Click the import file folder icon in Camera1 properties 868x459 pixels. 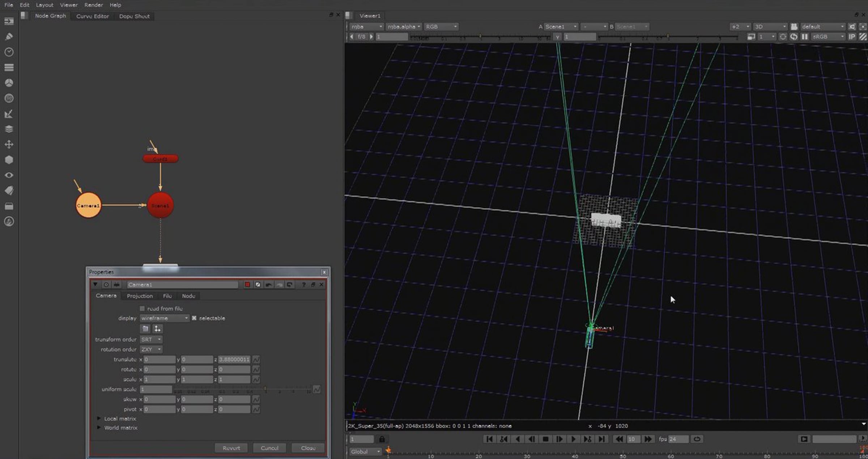(145, 328)
